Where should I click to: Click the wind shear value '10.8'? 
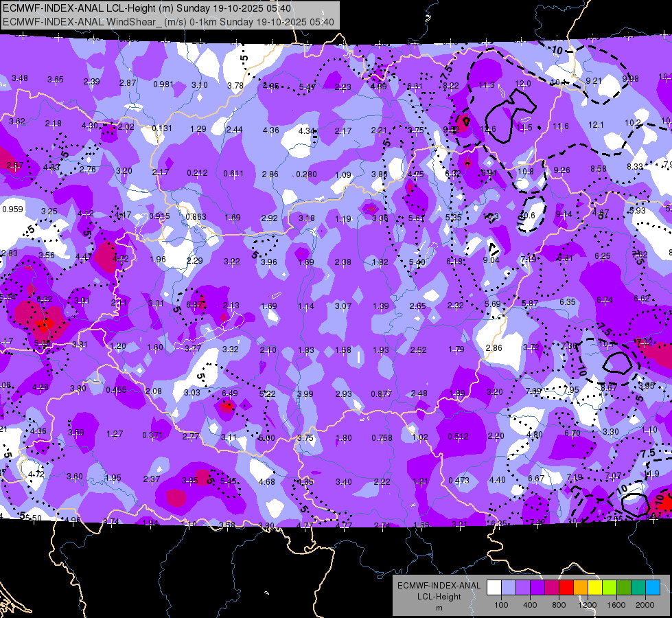click(x=526, y=172)
